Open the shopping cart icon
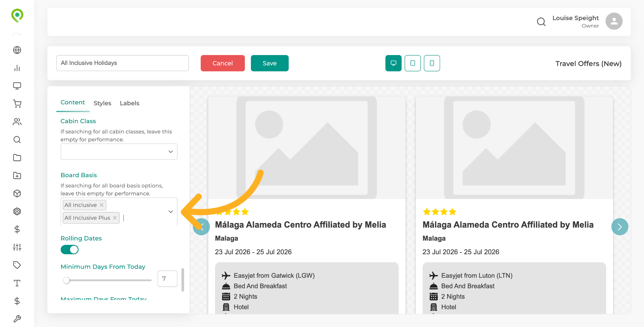This screenshot has height=327, width=644. [x=17, y=104]
